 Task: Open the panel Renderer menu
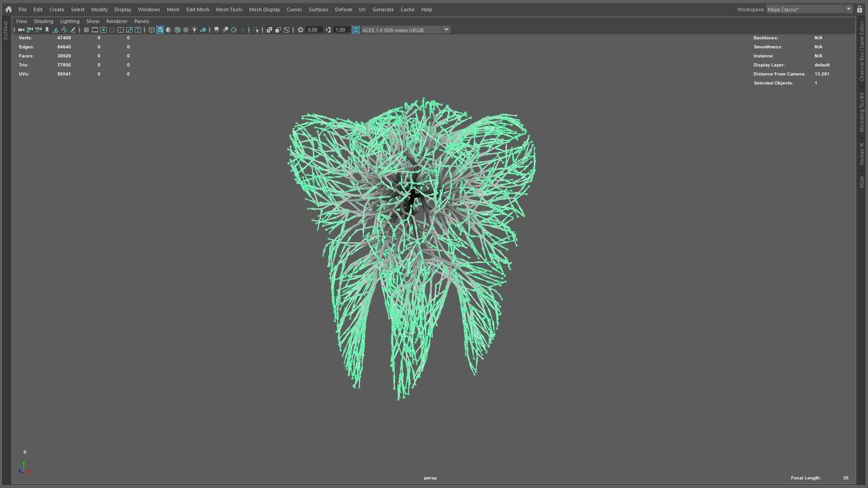pyautogui.click(x=117, y=21)
